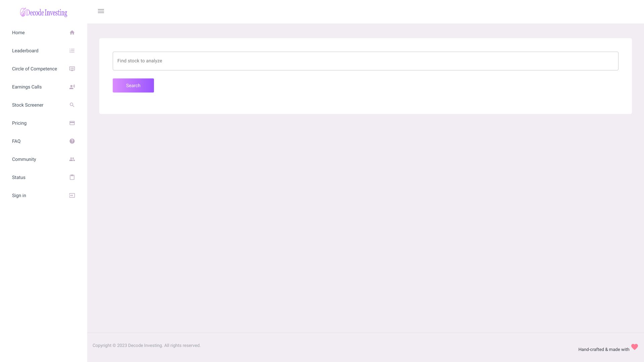Select the Pricing menu label
The width and height of the screenshot is (644, 362).
pyautogui.click(x=19, y=123)
